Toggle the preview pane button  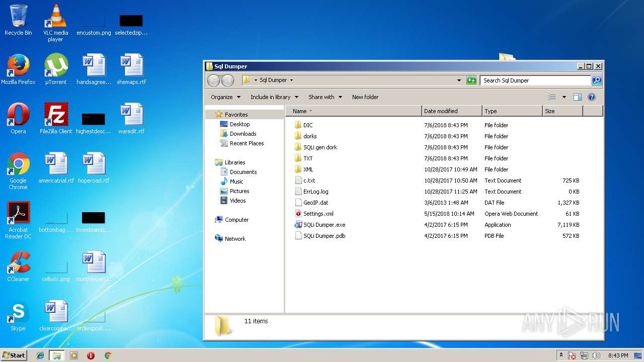pyautogui.click(x=578, y=97)
